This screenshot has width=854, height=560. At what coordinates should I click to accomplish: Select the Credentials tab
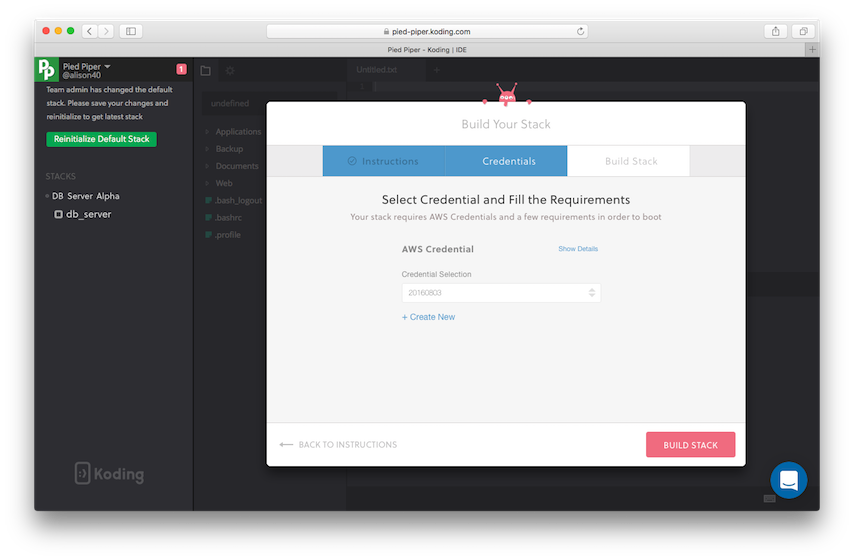[x=506, y=161]
